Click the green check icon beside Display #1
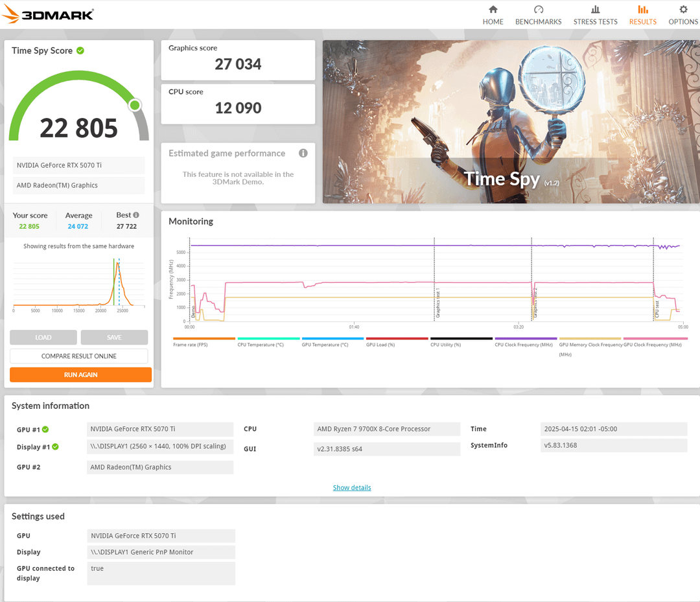The image size is (700, 602). pos(55,446)
